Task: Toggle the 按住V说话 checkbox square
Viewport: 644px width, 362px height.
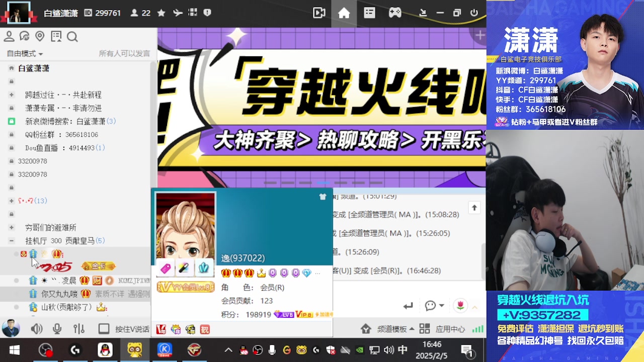Action: pos(104,329)
